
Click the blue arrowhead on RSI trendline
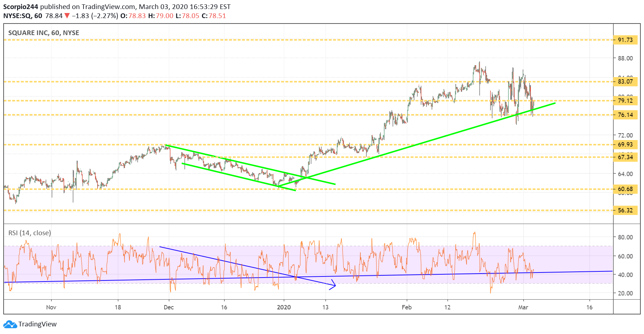click(x=333, y=285)
